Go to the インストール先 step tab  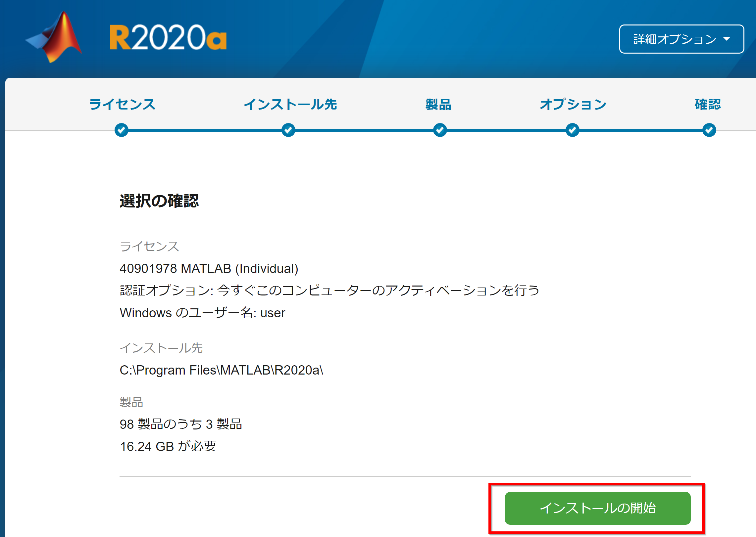(290, 104)
